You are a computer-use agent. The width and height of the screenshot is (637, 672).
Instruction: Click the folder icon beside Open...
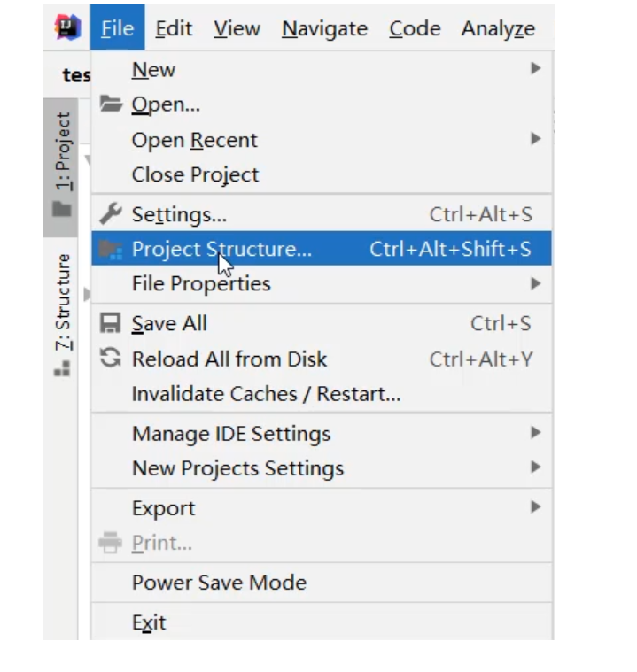click(x=111, y=104)
